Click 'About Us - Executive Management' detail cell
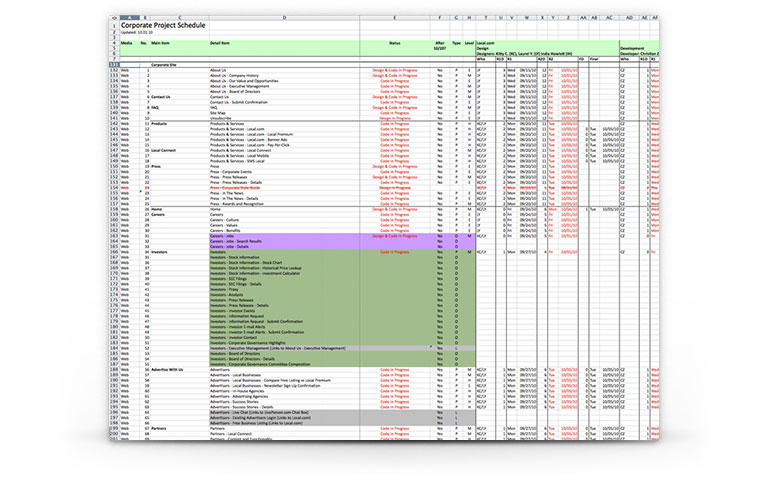768x480 pixels. tap(240, 86)
